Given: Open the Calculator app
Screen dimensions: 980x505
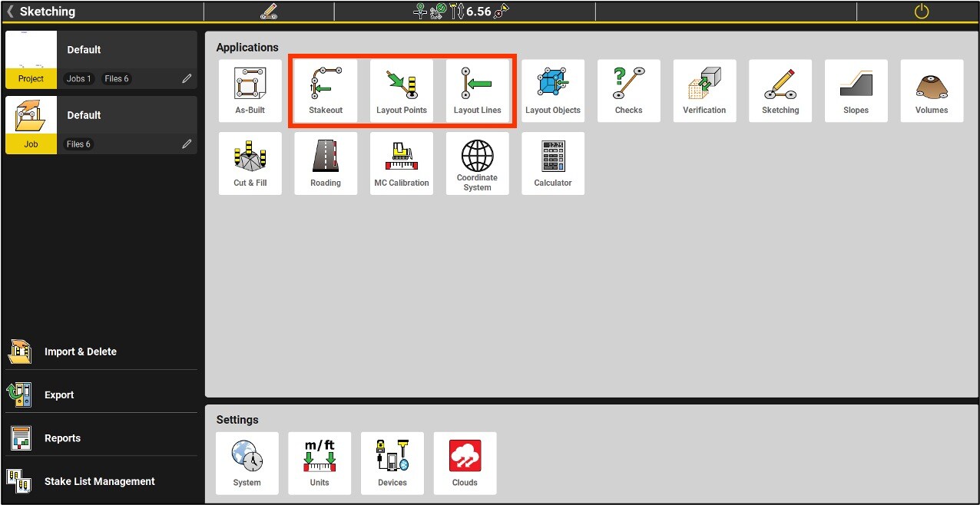Looking at the screenshot, I should pyautogui.click(x=553, y=163).
